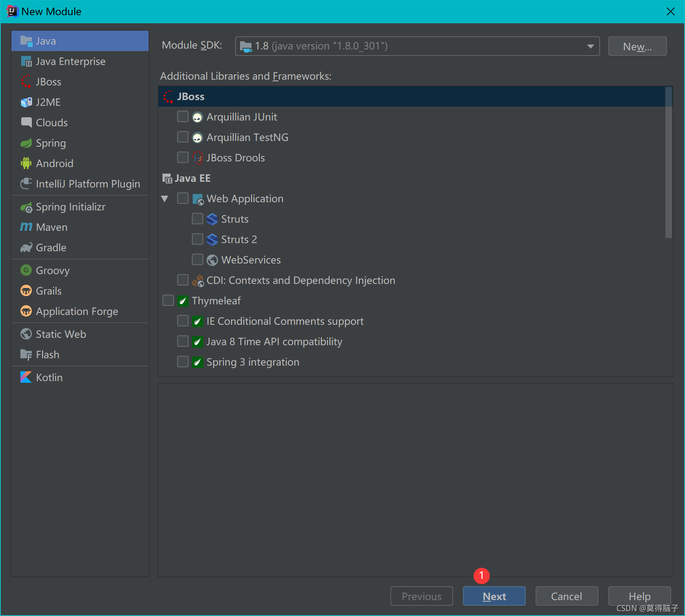Click the Thymeleaf green leaf icon
The image size is (685, 616).
tap(183, 301)
